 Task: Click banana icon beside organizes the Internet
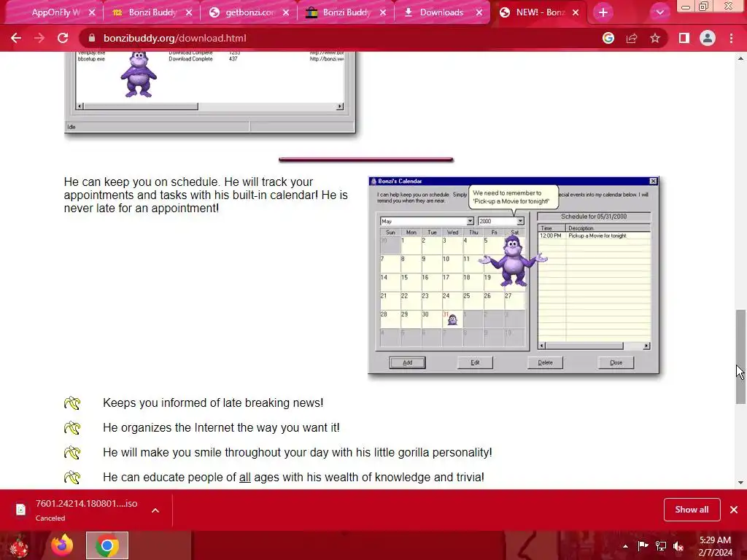(x=72, y=427)
